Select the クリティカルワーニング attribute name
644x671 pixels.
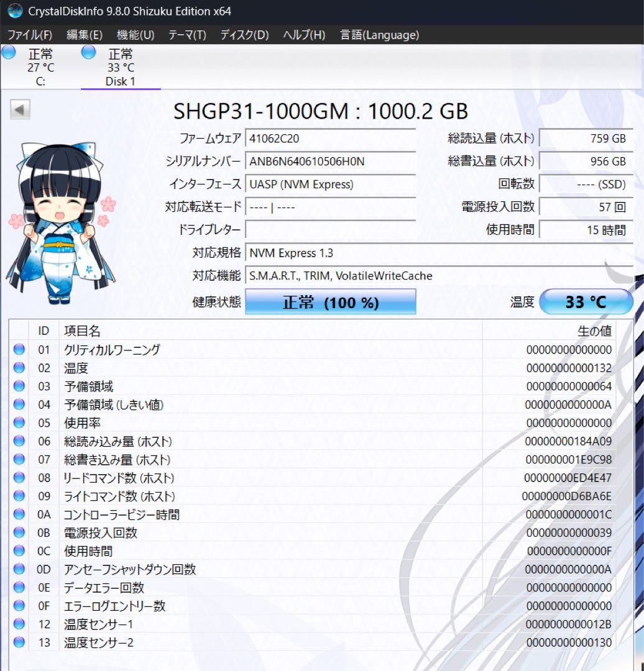tap(112, 350)
